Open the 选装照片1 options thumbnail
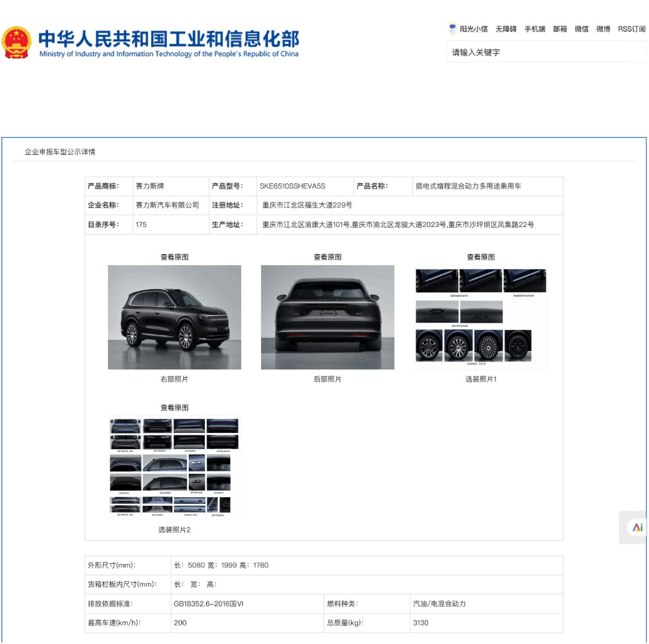Screen dimensions: 649x644 tap(481, 317)
